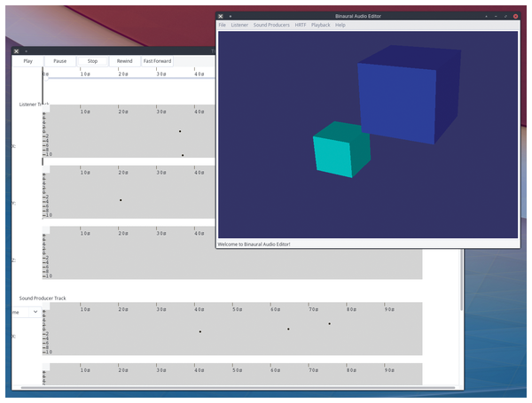This screenshot has height=403, width=532.
Task: Click the 'Listener Track' label
Action: (34, 105)
